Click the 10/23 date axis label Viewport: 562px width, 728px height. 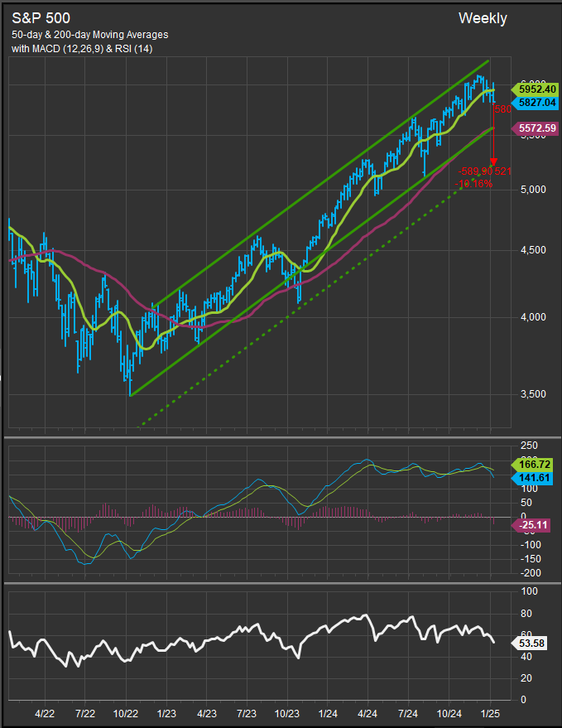(x=288, y=713)
